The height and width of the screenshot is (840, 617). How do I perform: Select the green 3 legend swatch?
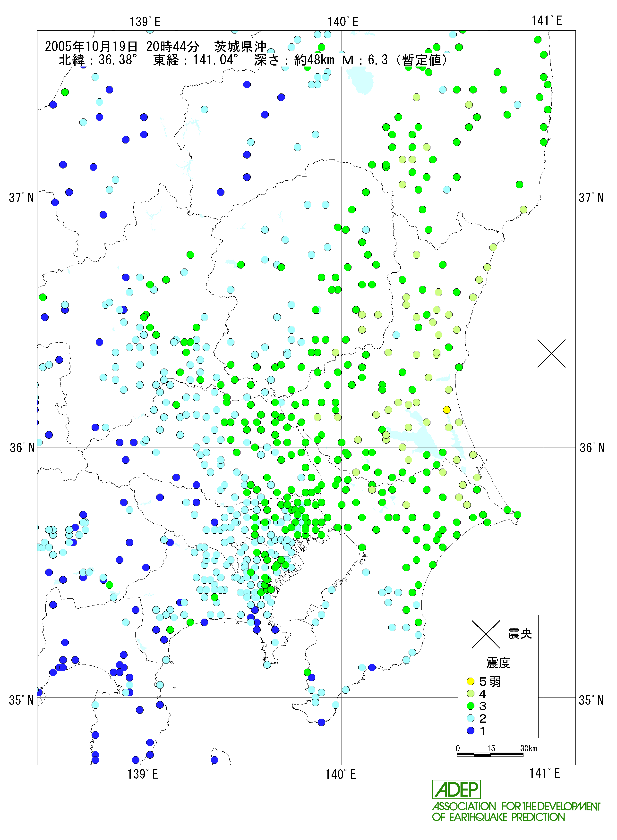tap(471, 706)
